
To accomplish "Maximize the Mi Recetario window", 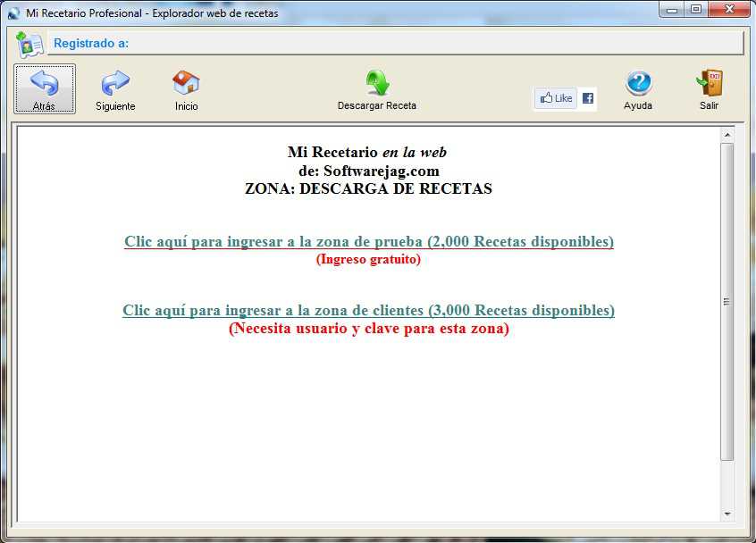I will [696, 10].
